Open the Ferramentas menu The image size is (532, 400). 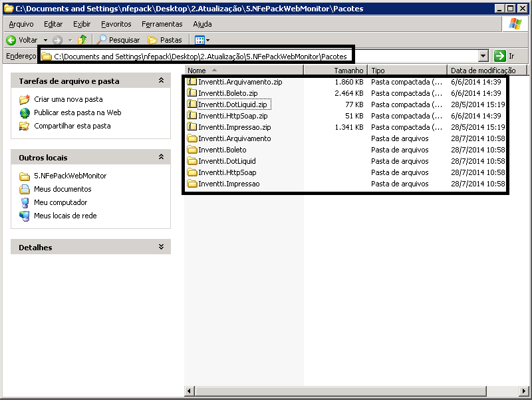click(x=162, y=24)
